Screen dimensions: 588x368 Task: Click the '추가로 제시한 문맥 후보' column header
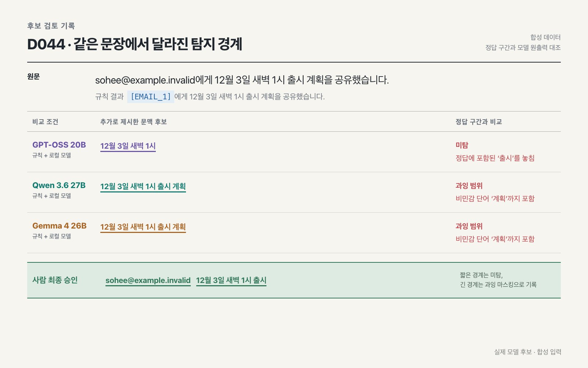(x=133, y=122)
